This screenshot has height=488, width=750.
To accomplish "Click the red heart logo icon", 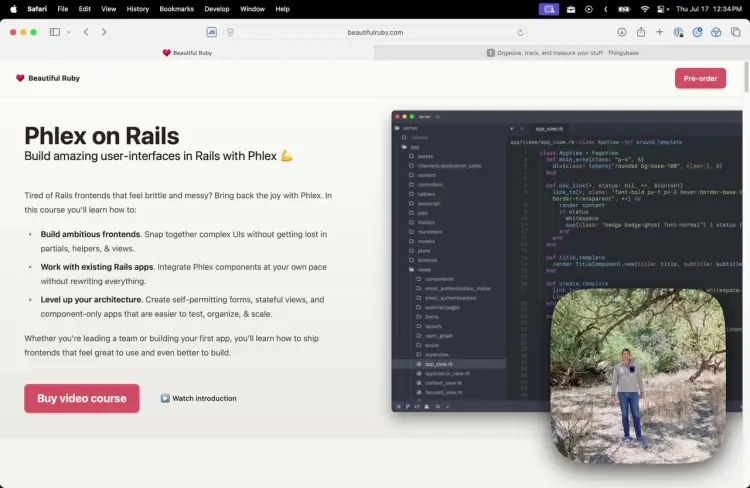I will pyautogui.click(x=20, y=78).
